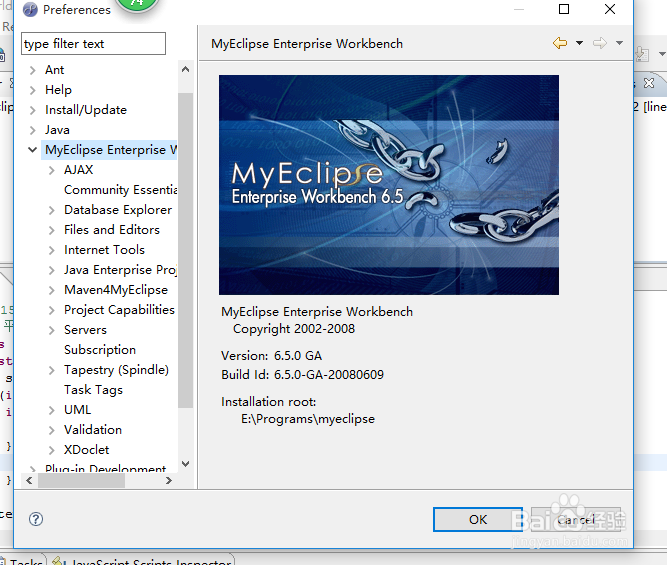
Task: Close the editor tab in background Eclipse window
Action: click(x=649, y=83)
